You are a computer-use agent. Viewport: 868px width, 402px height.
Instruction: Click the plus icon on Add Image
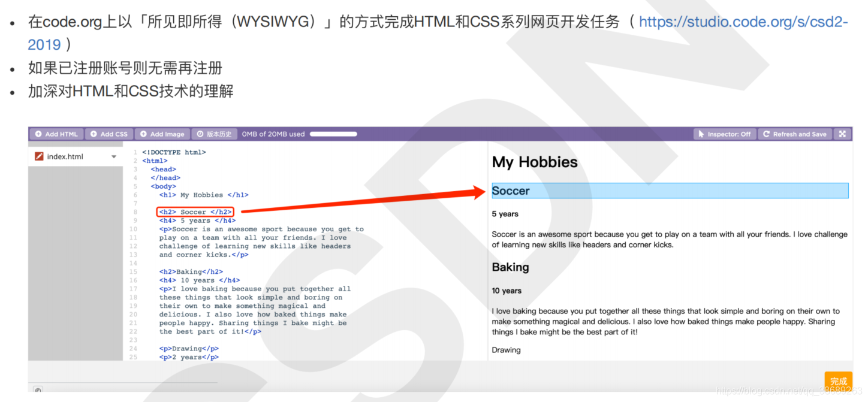(x=143, y=134)
